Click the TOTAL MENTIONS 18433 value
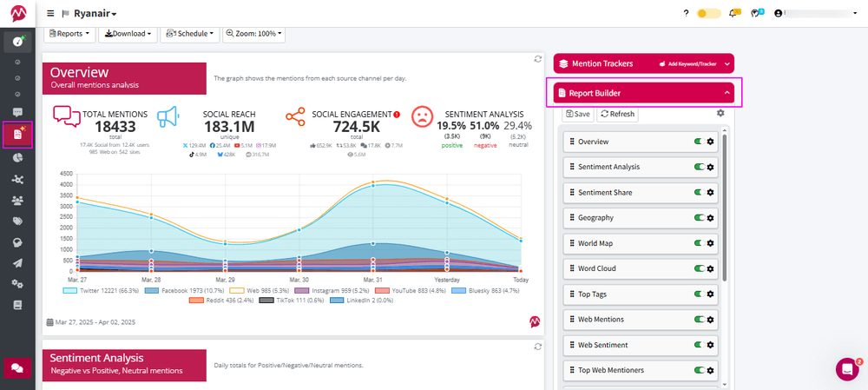 point(115,128)
